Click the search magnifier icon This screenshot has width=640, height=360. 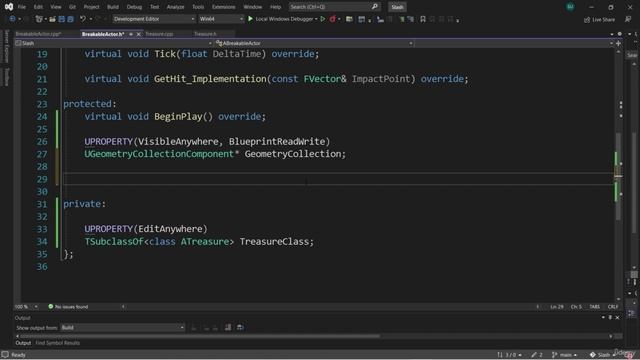click(x=374, y=7)
